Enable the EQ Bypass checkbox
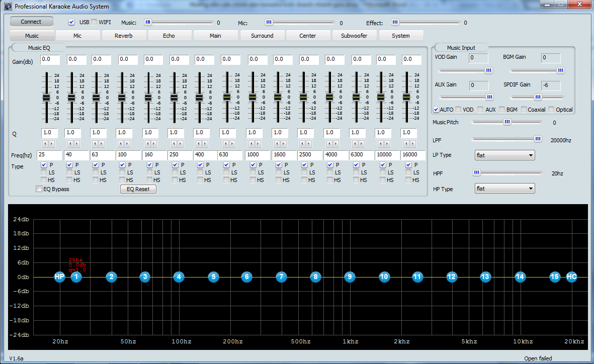This screenshot has width=594, height=364. coord(39,189)
